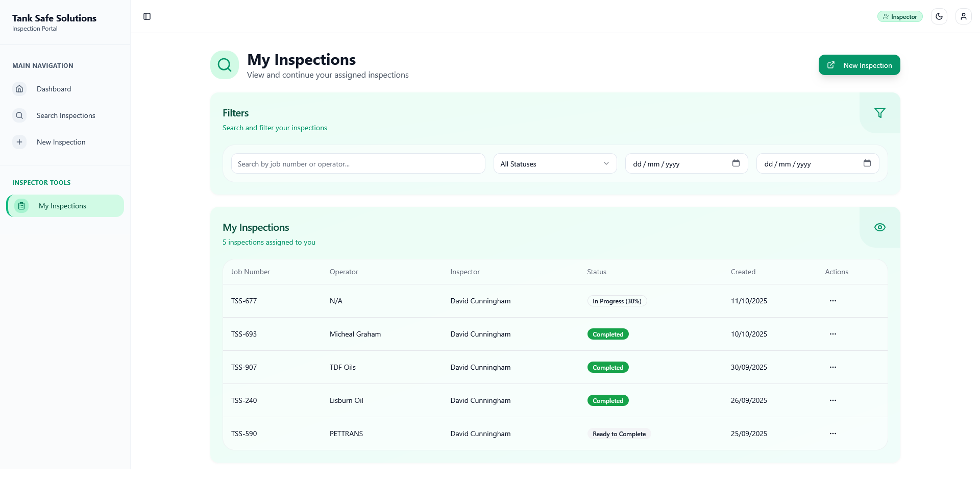Image resolution: width=980 pixels, height=479 pixels.
Task: Collapse the sidebar using the panel icon
Action: (x=147, y=16)
